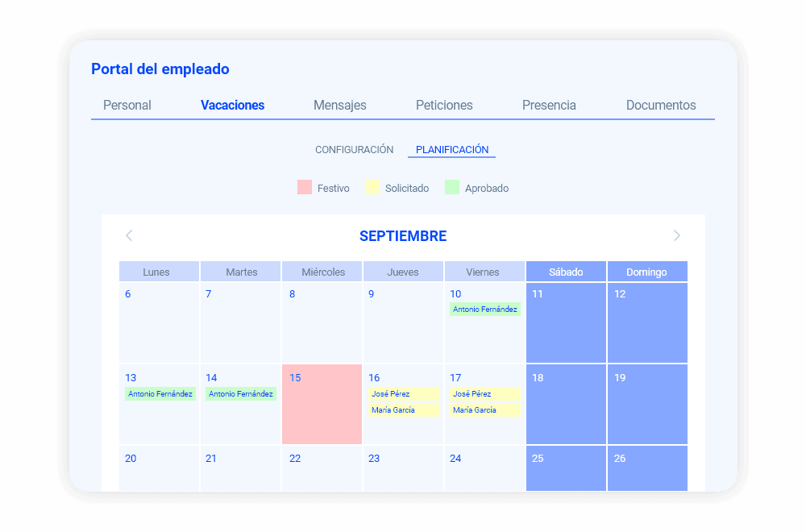Select the Presencia tab
The image size is (806, 532).
[x=549, y=105]
